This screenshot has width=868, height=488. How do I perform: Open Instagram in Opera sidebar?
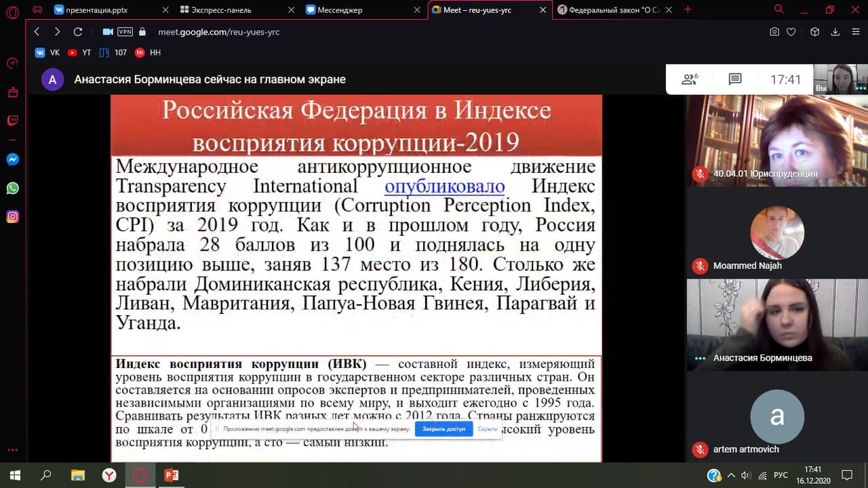tap(12, 217)
